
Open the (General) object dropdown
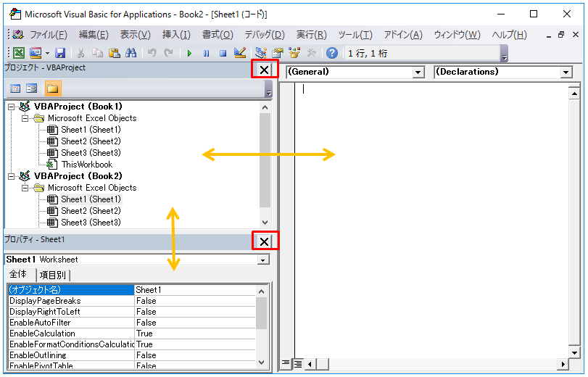418,72
